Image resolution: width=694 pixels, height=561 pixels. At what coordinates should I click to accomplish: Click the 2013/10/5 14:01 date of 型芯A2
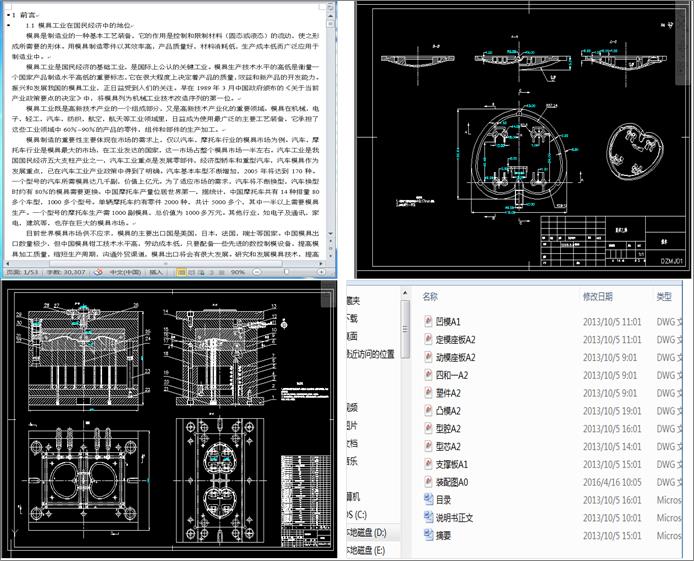(612, 446)
